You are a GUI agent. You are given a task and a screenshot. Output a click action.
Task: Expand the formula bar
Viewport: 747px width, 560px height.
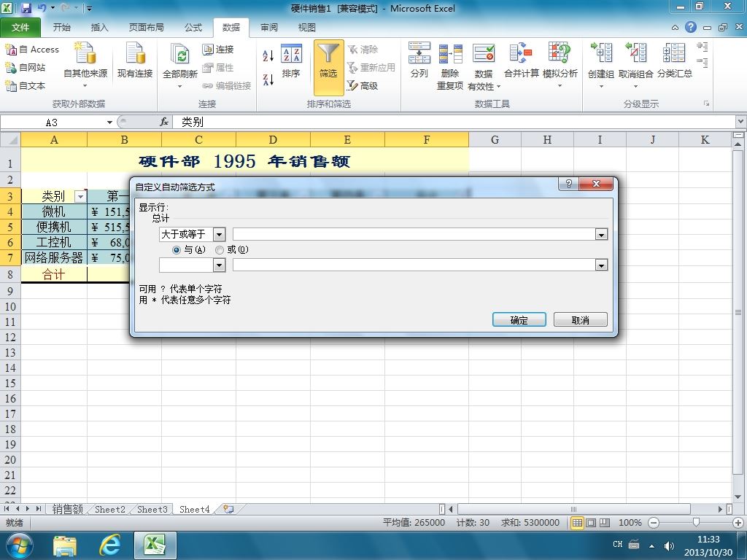pyautogui.click(x=740, y=122)
